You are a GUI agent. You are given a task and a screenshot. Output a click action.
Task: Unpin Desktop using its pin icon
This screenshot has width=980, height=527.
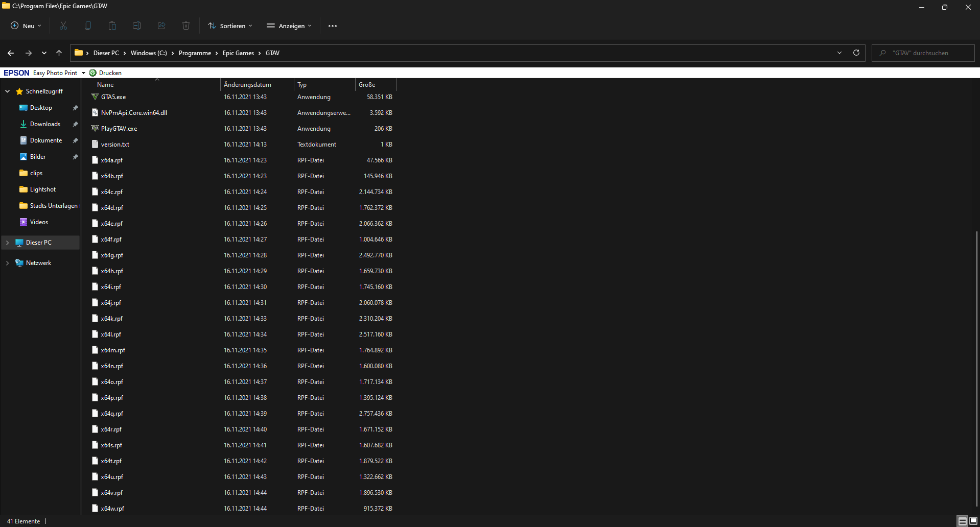(x=75, y=108)
